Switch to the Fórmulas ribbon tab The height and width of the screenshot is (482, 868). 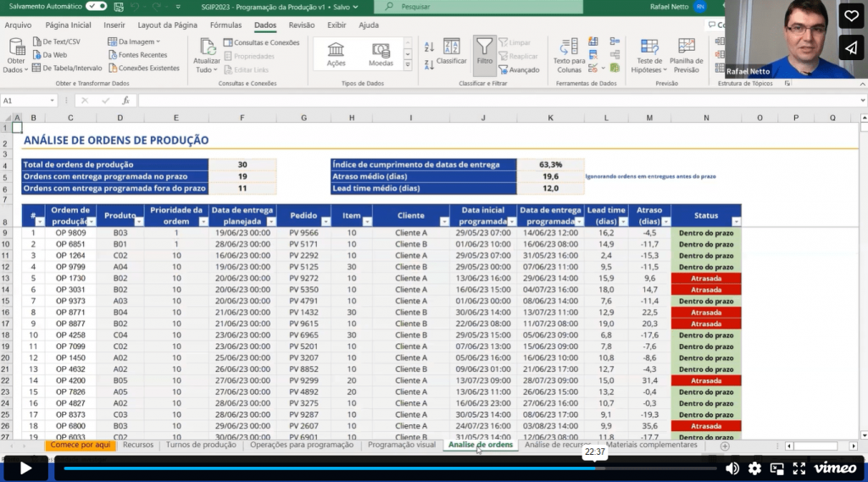(225, 25)
